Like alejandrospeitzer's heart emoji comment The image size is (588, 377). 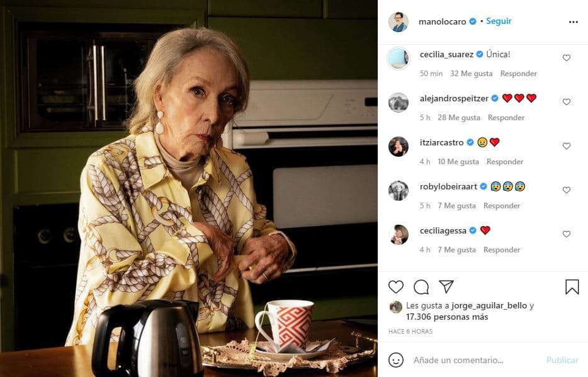566,101
